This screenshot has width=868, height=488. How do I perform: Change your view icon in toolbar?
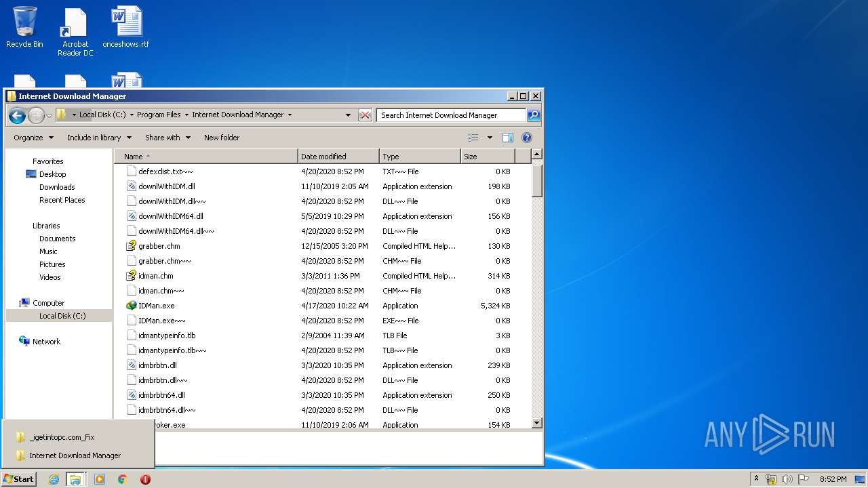click(473, 138)
